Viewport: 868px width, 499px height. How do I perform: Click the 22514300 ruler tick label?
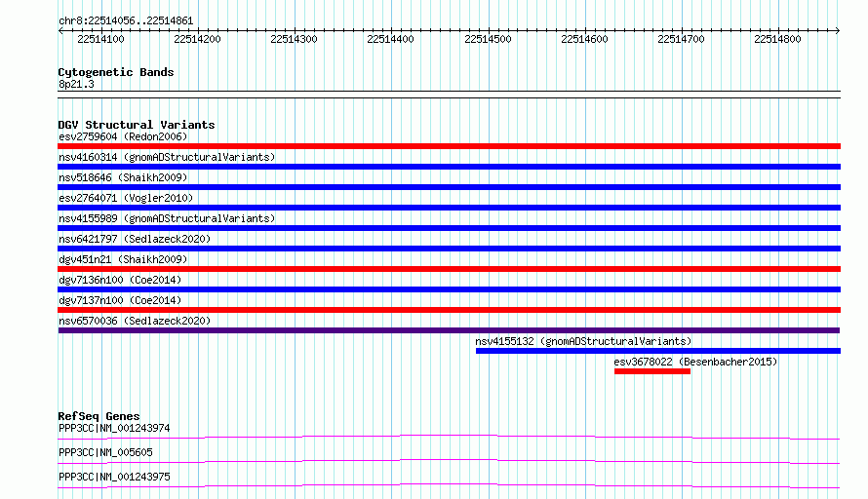(x=294, y=39)
